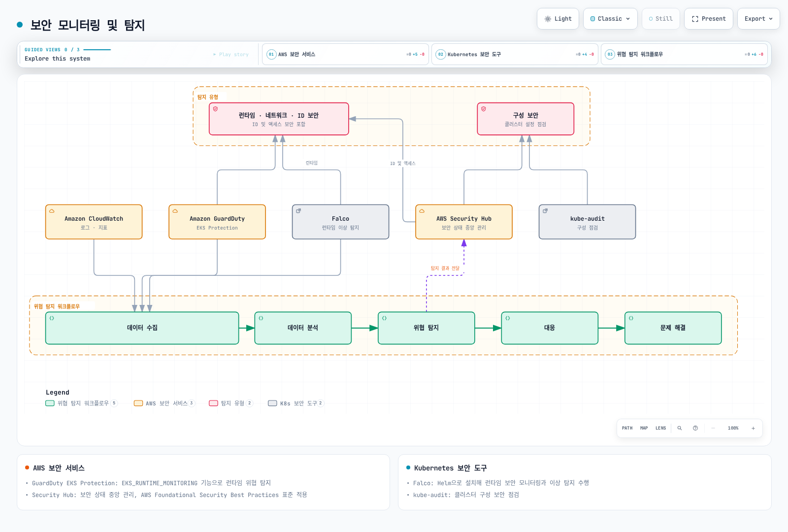
Task: Click Play story link
Action: 231,54
